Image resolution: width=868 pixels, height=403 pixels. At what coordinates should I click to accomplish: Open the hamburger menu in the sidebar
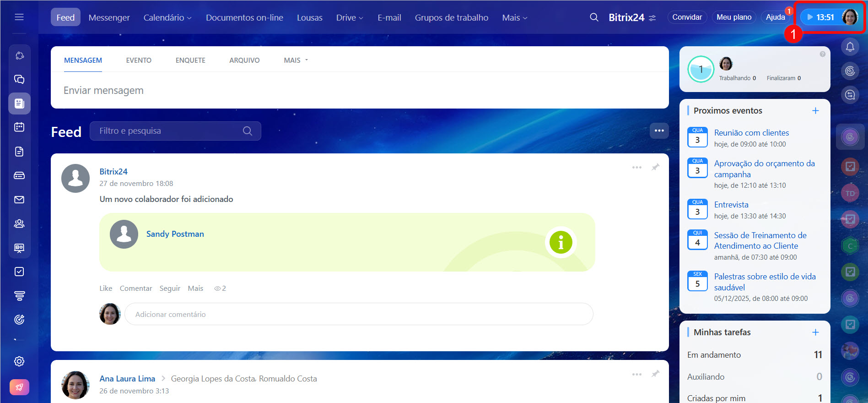click(x=19, y=17)
